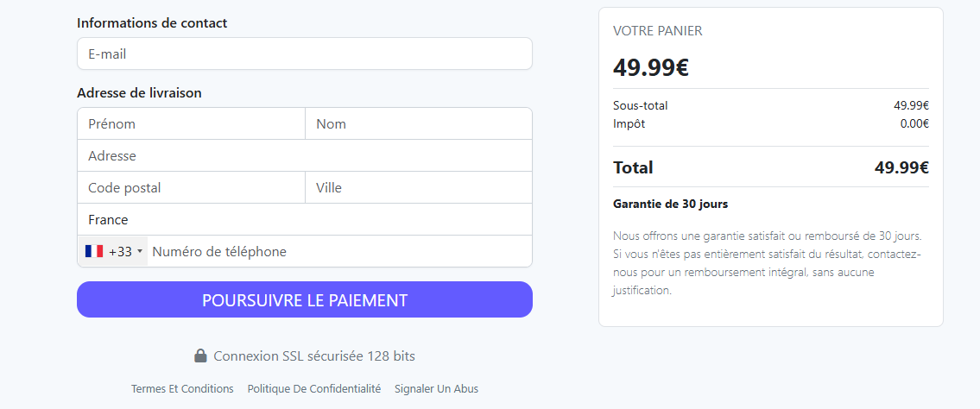Click the Sous-total 49.99€ value

click(911, 105)
